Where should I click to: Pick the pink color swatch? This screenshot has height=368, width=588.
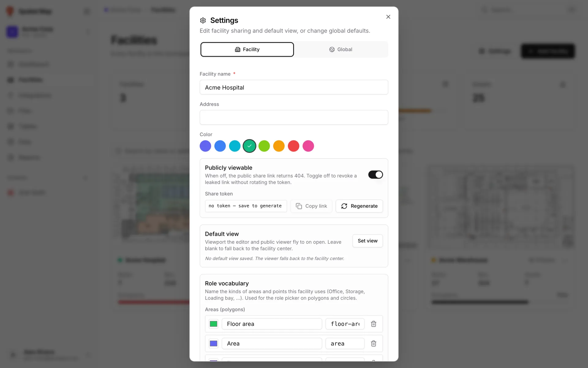[308, 146]
